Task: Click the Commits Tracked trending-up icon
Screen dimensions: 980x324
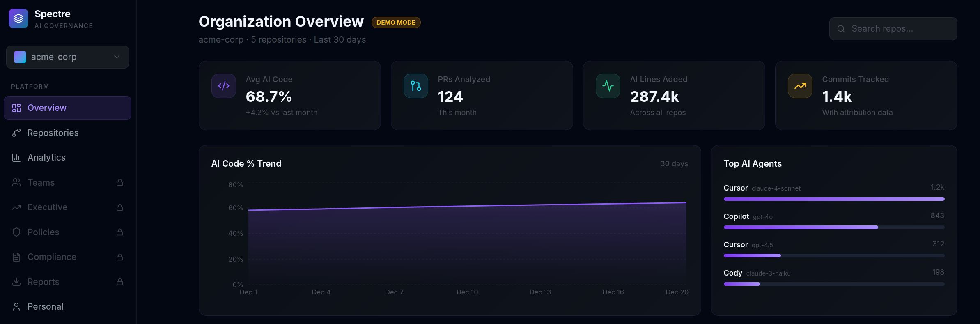Action: pos(800,86)
